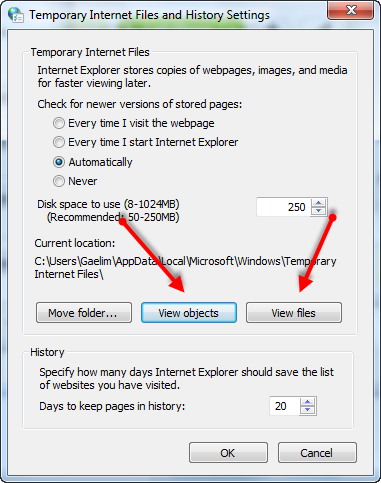Viewport: 381px width, 483px height.
Task: Increase disk space with up spinner arrow
Action: click(x=319, y=203)
